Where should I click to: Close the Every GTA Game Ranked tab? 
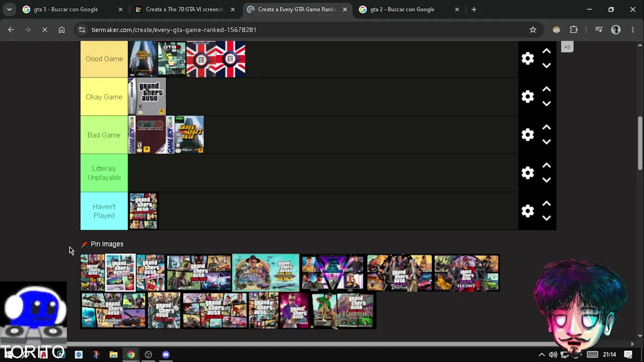point(345,9)
